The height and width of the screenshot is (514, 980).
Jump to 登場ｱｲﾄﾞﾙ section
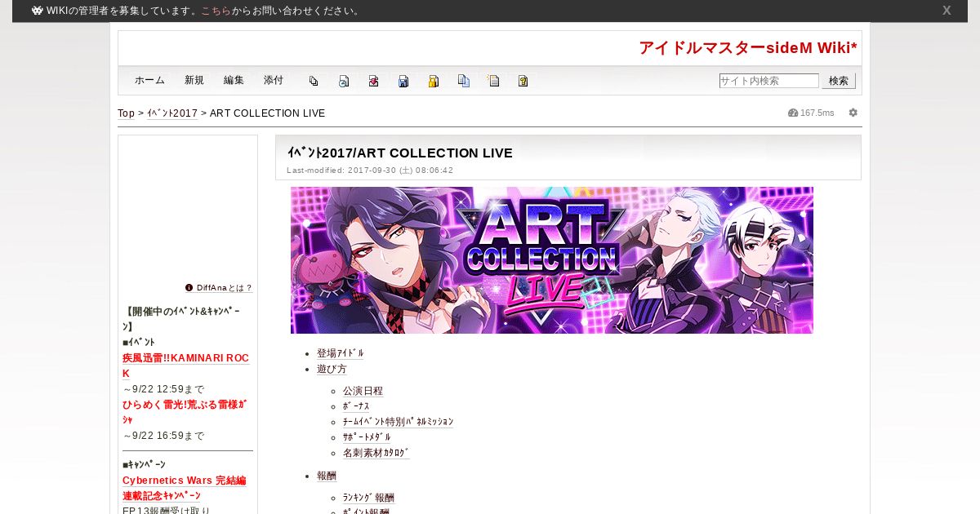(x=341, y=353)
